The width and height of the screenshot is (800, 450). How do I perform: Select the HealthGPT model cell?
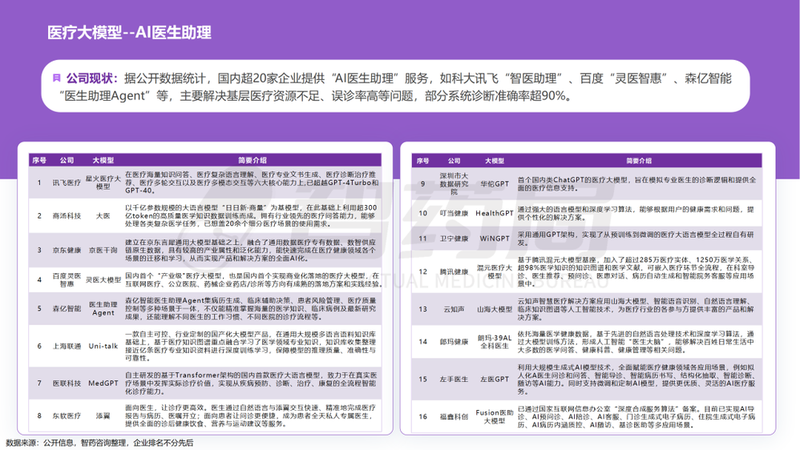click(494, 213)
